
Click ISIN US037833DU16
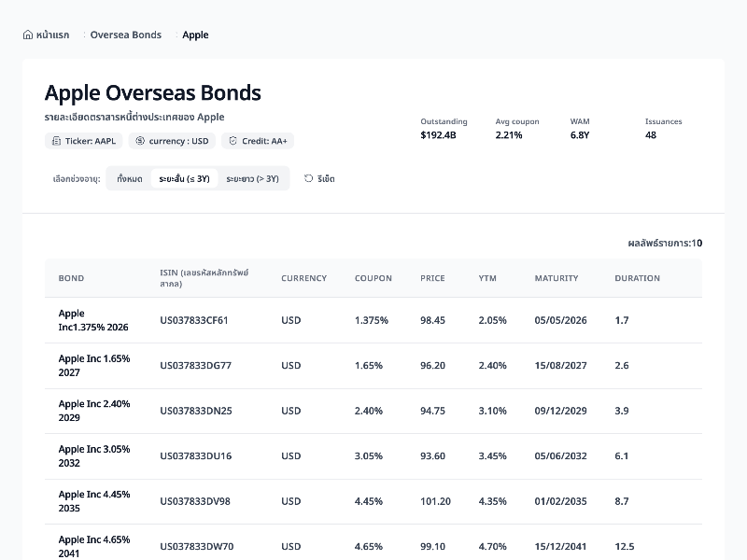(x=196, y=455)
